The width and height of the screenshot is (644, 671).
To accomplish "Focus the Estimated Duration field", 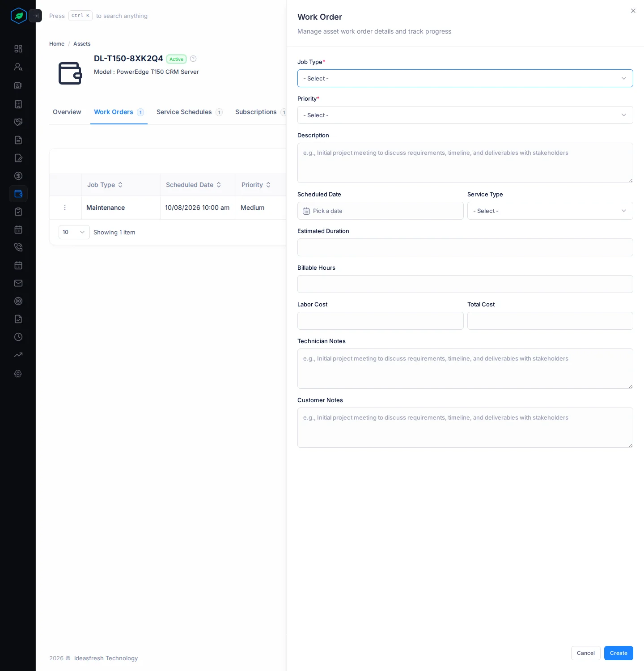I will (x=465, y=247).
